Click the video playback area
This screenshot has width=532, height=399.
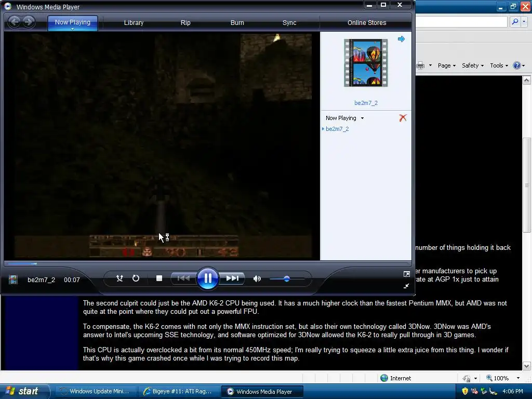[162, 146]
